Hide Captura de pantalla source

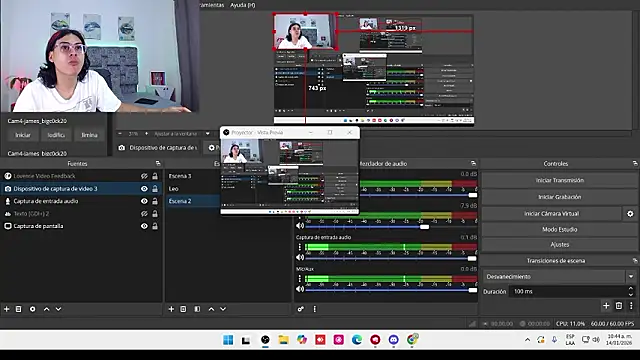coord(144,226)
